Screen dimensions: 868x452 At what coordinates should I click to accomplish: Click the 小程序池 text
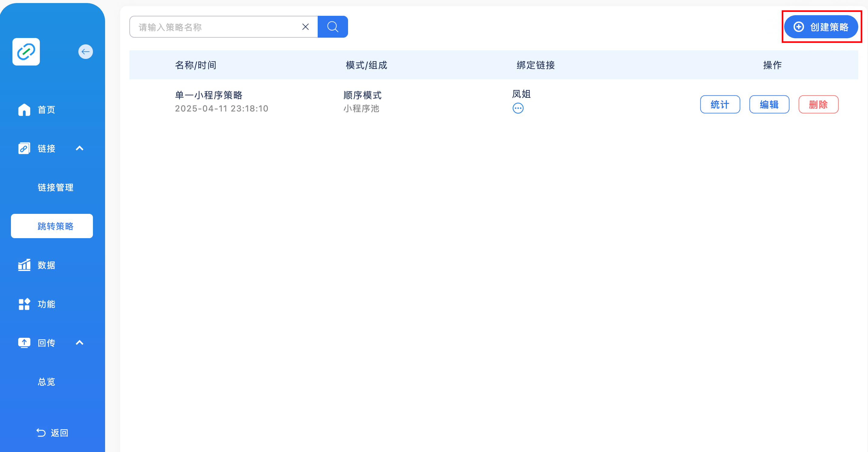click(x=361, y=108)
